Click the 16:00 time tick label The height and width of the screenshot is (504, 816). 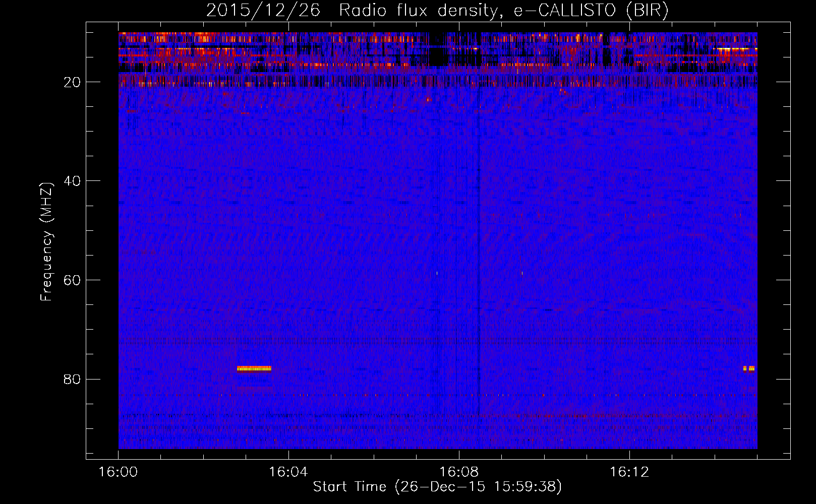[118, 472]
